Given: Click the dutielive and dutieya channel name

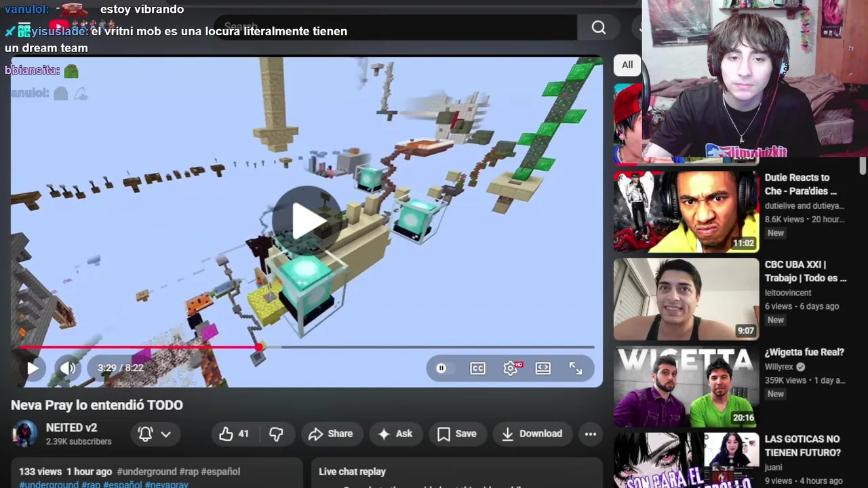Looking at the screenshot, I should click(804, 206).
